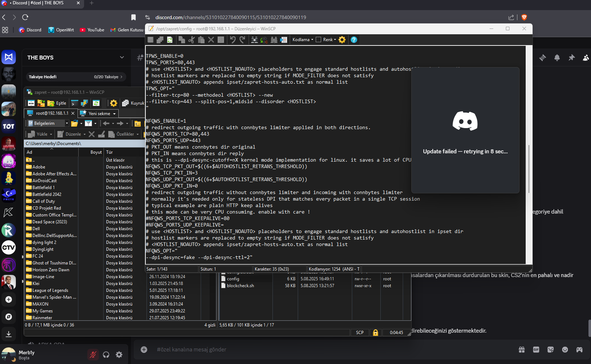
Task: Toggle headphone deafen in Discord
Action: click(x=106, y=355)
